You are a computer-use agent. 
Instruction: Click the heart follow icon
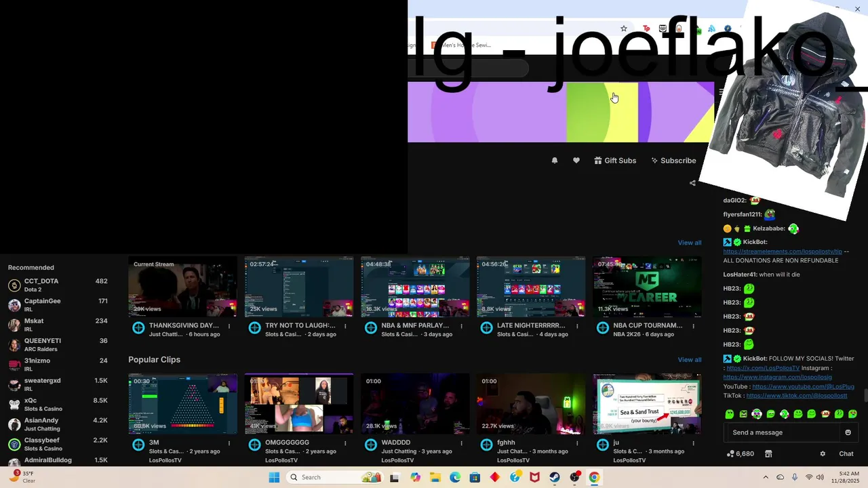click(576, 161)
